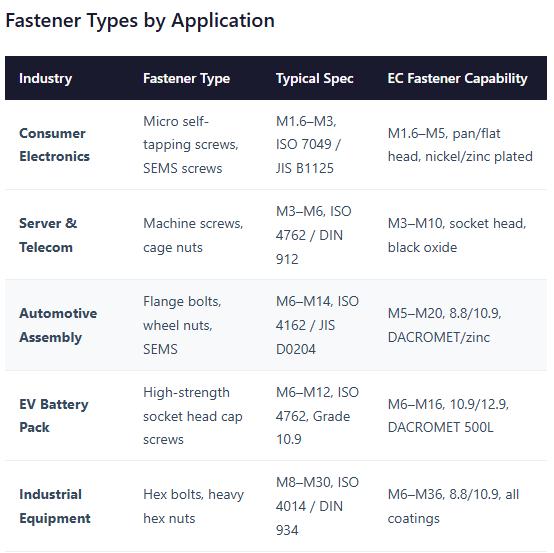This screenshot has width=554, height=553.
Task: Click the M3–M10 socket head black oxide cell
Action: pyautogui.click(x=457, y=235)
